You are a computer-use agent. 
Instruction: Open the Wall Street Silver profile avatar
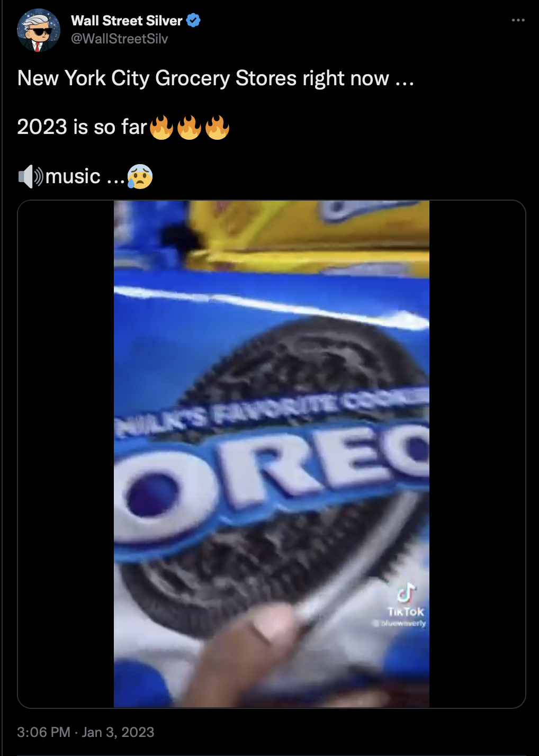[38, 30]
